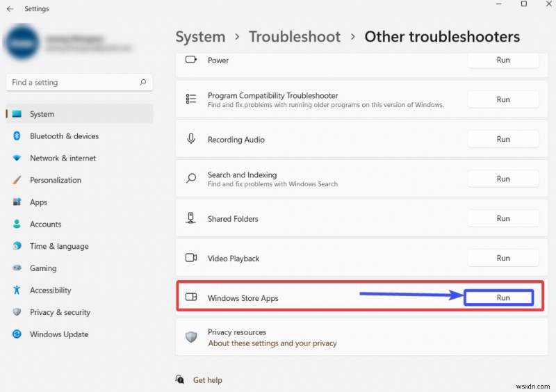Click the Windows Store Apps icon

point(191,297)
